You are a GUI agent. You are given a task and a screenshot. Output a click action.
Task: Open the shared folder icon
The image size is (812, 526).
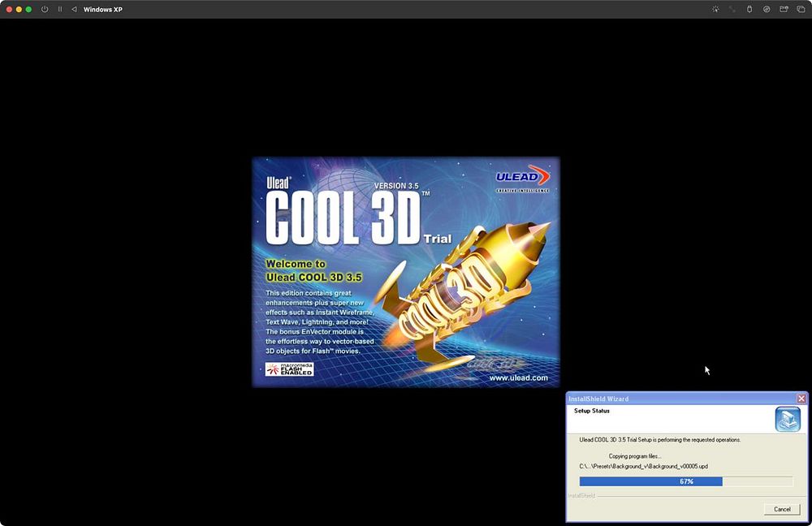point(784,9)
